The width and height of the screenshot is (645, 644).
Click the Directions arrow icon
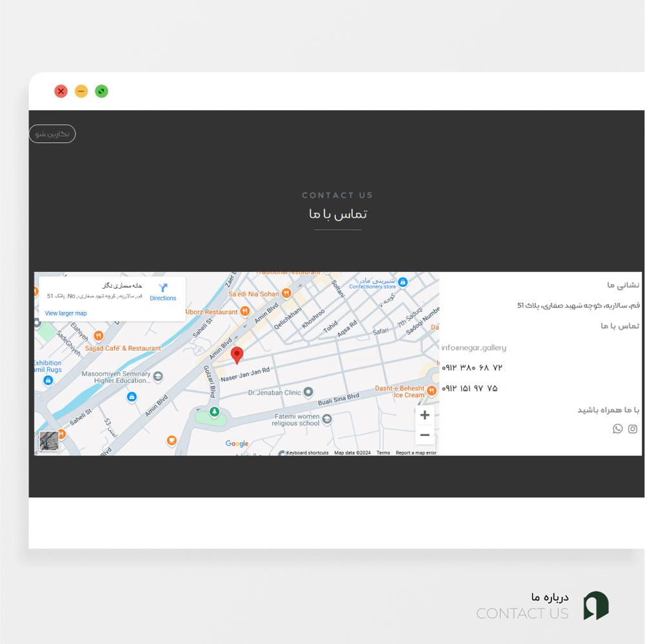[x=163, y=288]
